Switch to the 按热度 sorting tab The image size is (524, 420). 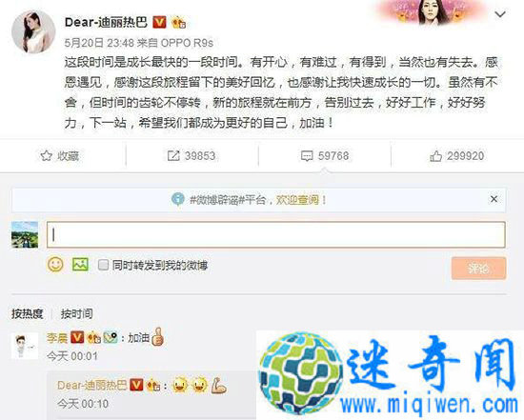click(x=28, y=313)
